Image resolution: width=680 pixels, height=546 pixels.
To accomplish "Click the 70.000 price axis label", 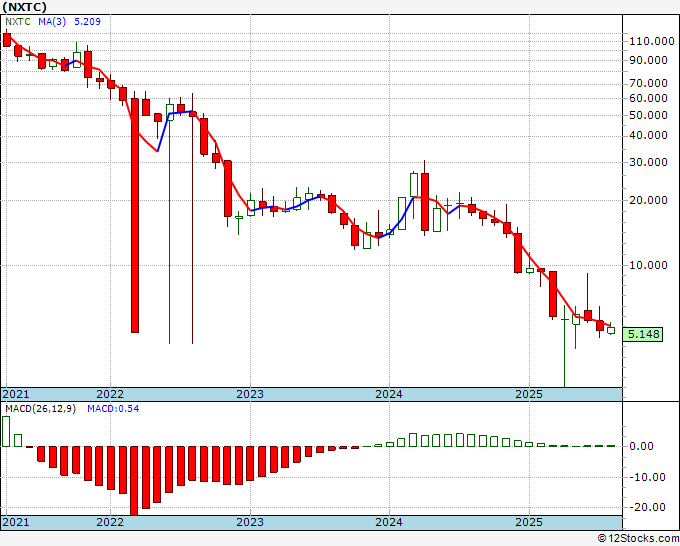I will (648, 83).
